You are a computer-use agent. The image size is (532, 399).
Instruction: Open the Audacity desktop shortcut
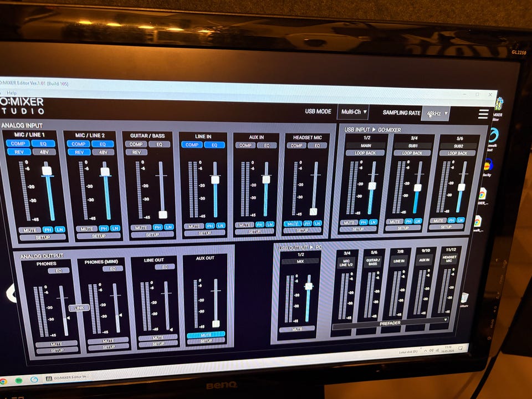488,167
